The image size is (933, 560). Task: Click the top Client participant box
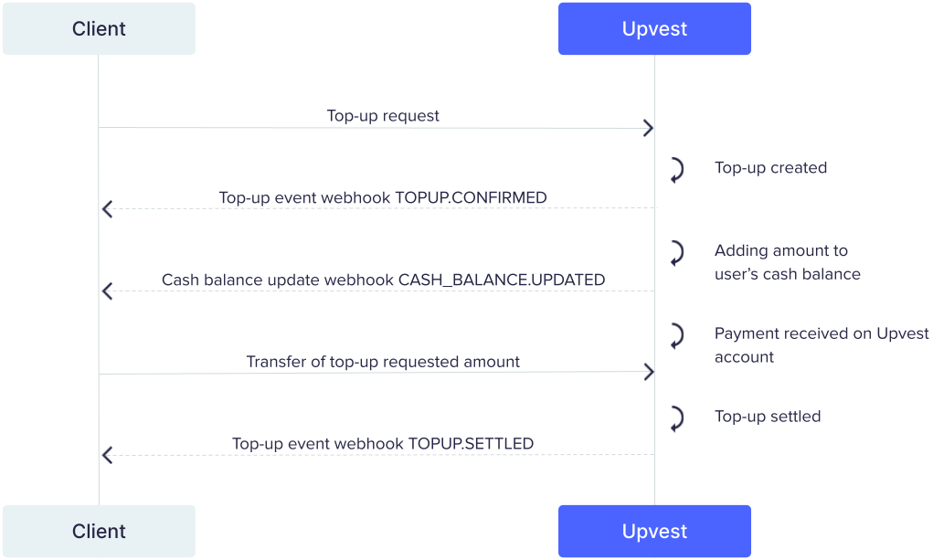click(x=99, y=28)
